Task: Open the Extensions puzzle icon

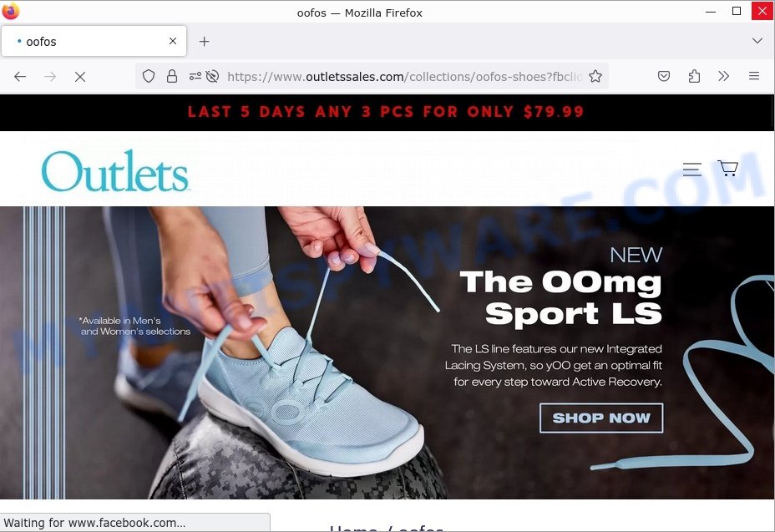Action: click(694, 76)
